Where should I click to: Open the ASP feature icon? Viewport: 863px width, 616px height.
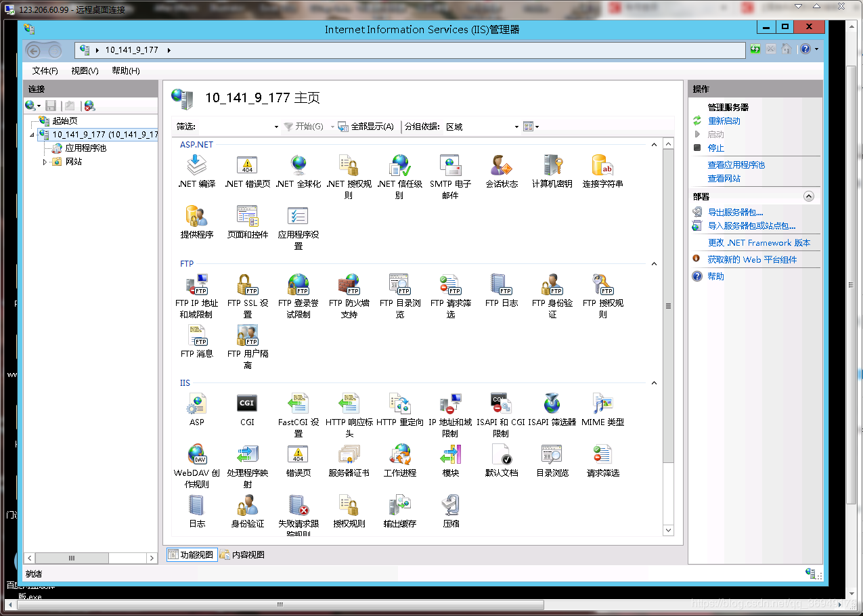coord(196,410)
